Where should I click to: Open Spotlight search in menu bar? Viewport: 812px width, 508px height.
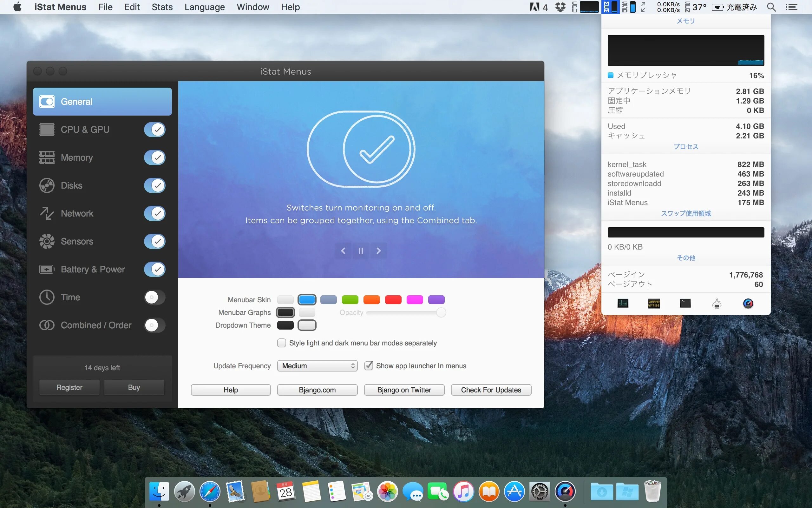point(771,7)
